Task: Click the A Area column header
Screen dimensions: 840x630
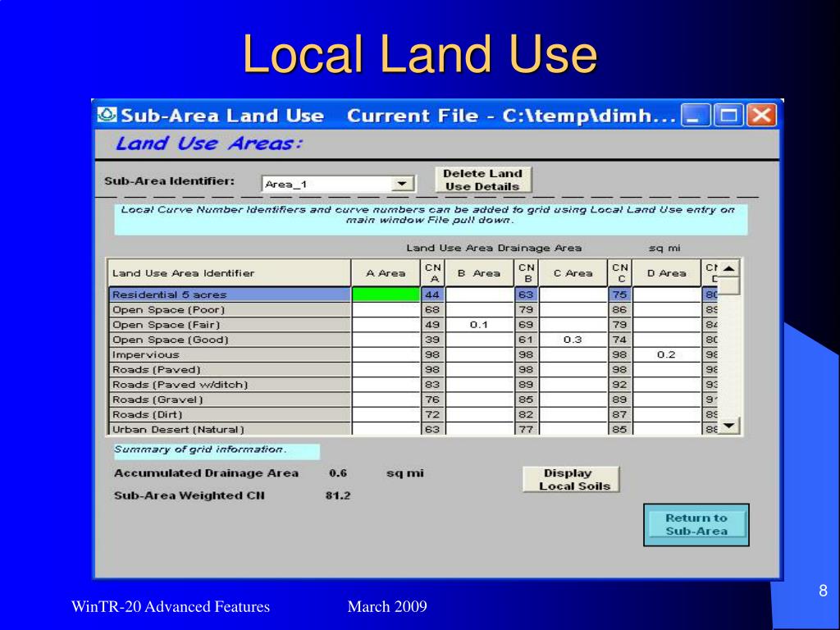Action: [x=386, y=273]
